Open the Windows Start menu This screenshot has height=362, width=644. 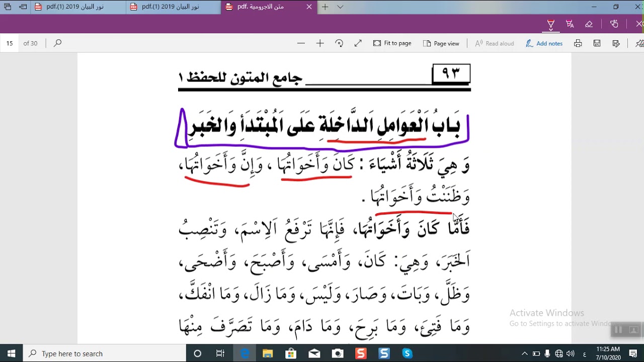click(x=12, y=353)
